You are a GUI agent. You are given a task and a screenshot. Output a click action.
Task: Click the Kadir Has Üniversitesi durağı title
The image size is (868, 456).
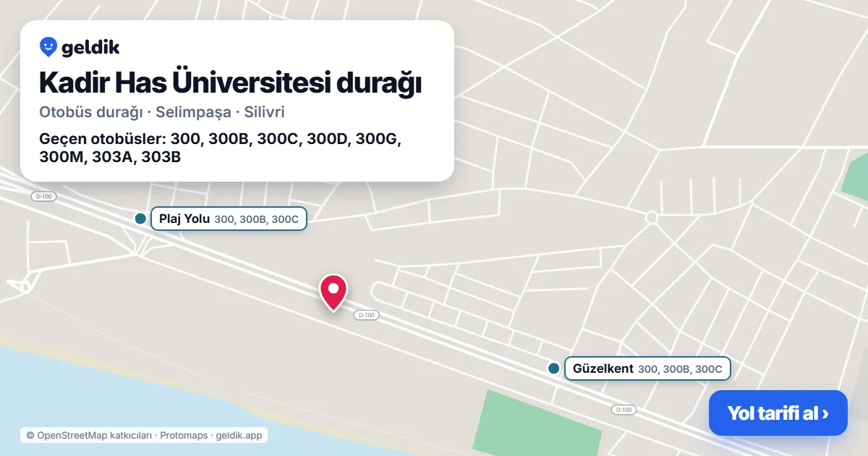(230, 83)
